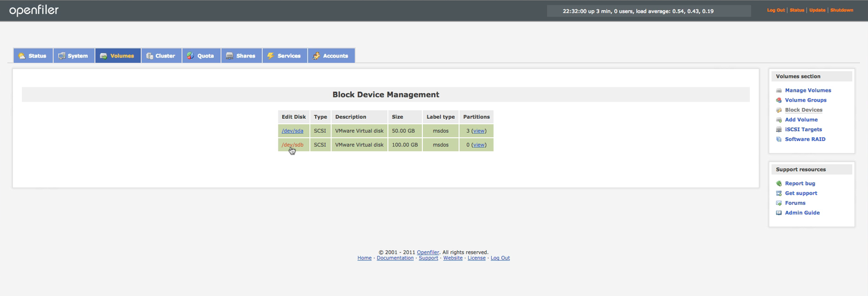Open Manage Volumes link
The width and height of the screenshot is (868, 296).
coord(808,90)
